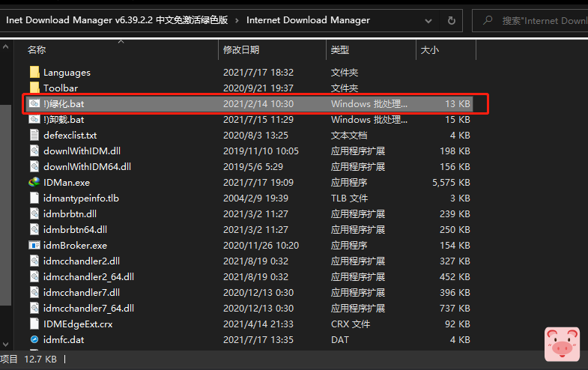Screen dimensions: 588x370
Task: Select the Languages folder name
Action: click(67, 73)
